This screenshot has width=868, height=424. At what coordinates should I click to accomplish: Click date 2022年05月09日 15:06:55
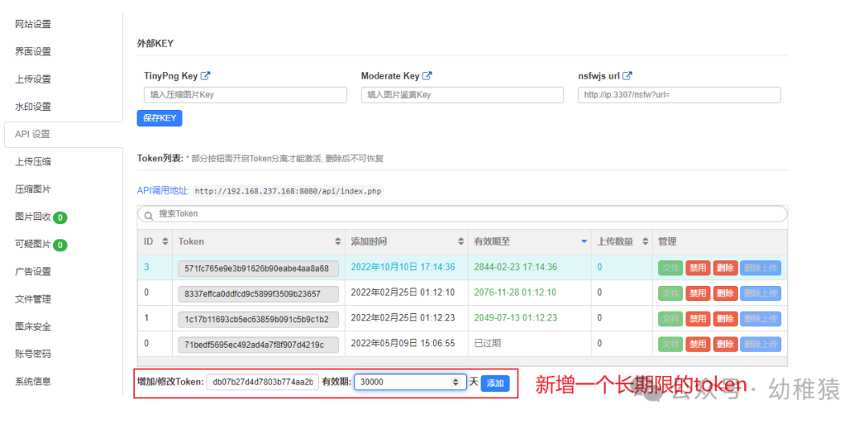pos(403,343)
